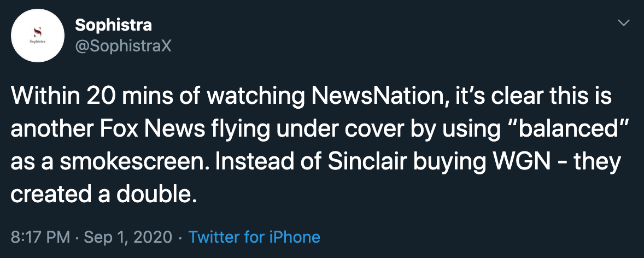Click the Sophistra profile avatar

click(36, 37)
